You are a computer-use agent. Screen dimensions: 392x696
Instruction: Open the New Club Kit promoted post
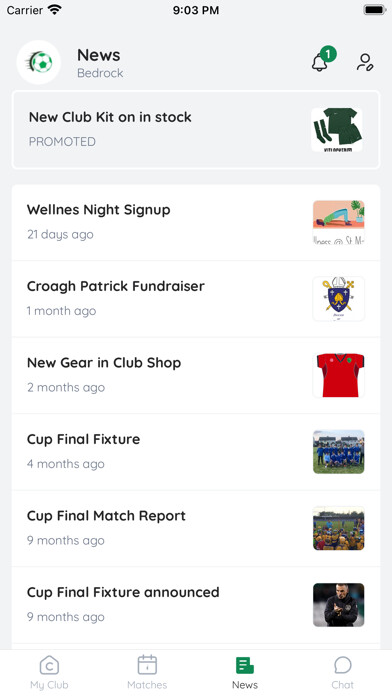[x=196, y=130]
